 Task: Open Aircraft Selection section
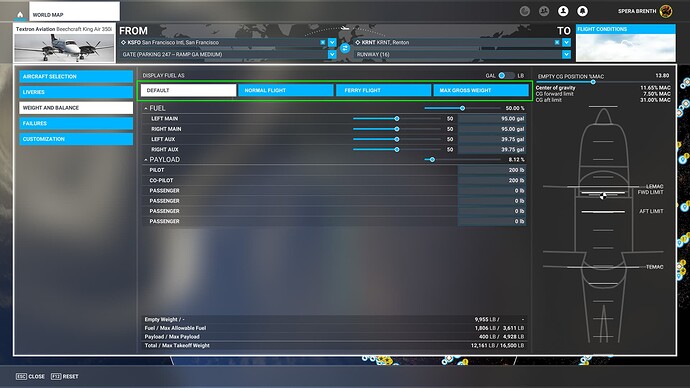(x=76, y=77)
